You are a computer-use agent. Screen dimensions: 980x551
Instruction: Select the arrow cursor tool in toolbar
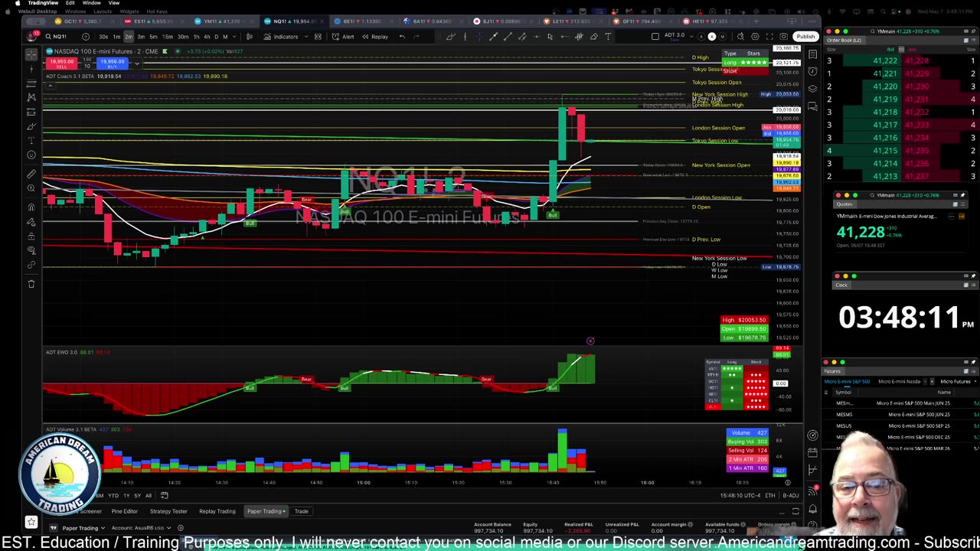pos(550,37)
